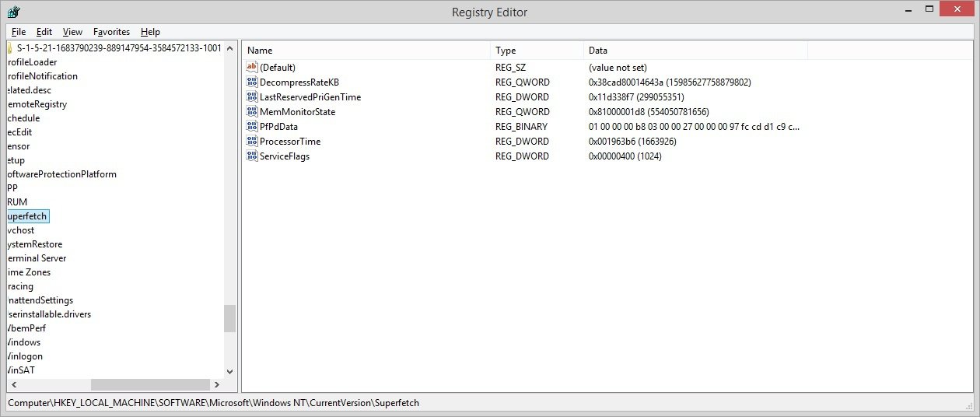This screenshot has width=980, height=417.
Task: Click the REG_BINARY type cell
Action: pyautogui.click(x=521, y=127)
